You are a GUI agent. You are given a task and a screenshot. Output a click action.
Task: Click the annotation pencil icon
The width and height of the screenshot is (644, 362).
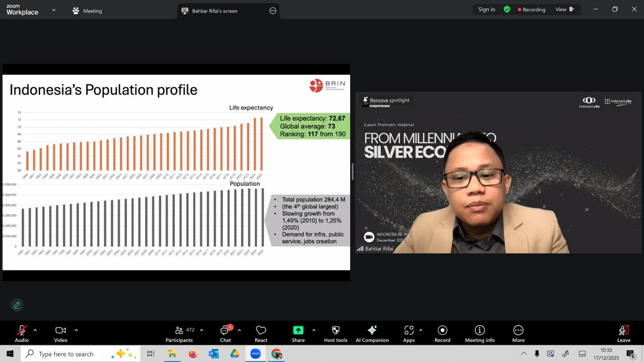click(17, 305)
